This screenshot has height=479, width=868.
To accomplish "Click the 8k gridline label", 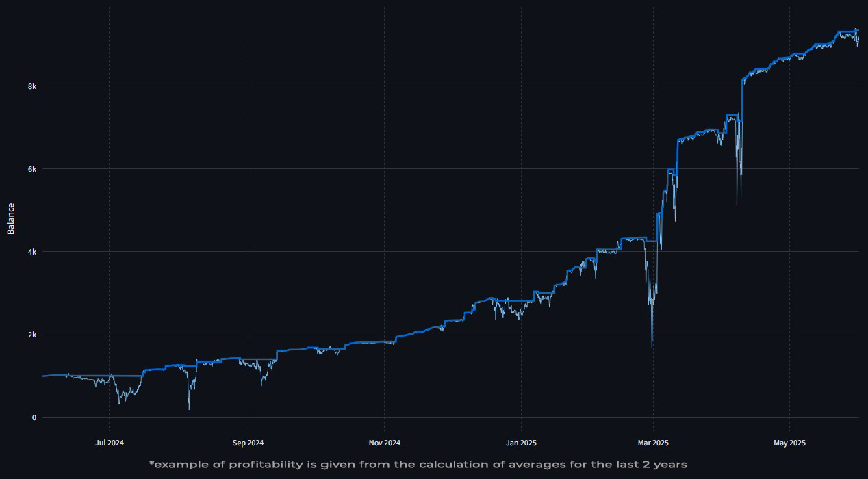I will [x=33, y=86].
